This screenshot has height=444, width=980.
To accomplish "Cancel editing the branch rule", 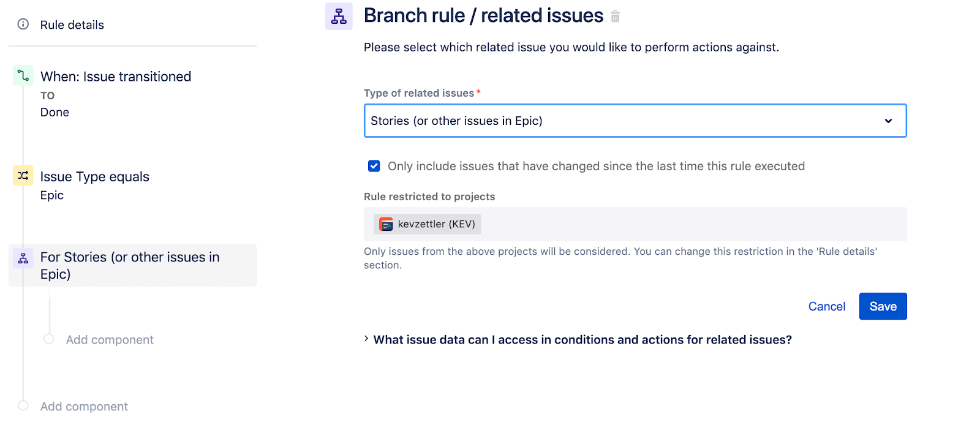I will click(x=827, y=306).
